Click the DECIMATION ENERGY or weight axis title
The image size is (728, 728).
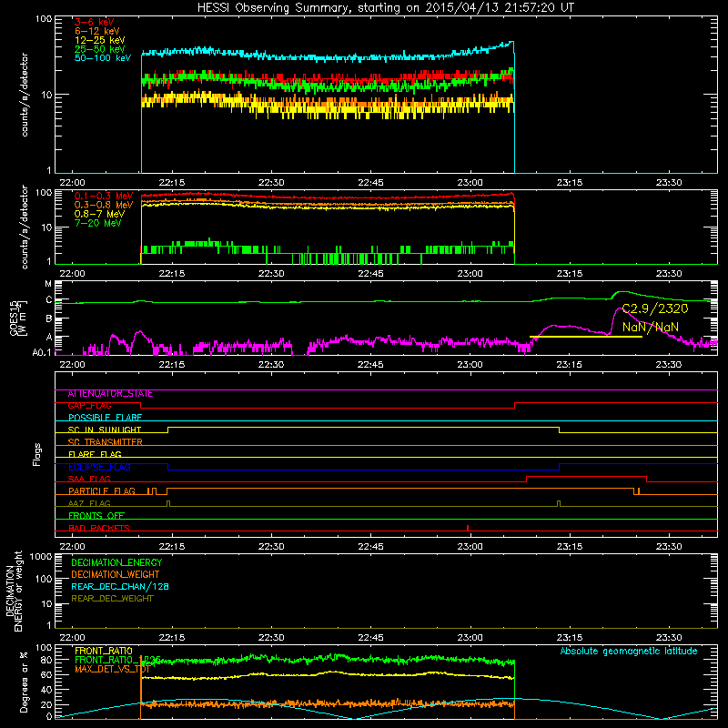coord(14,591)
